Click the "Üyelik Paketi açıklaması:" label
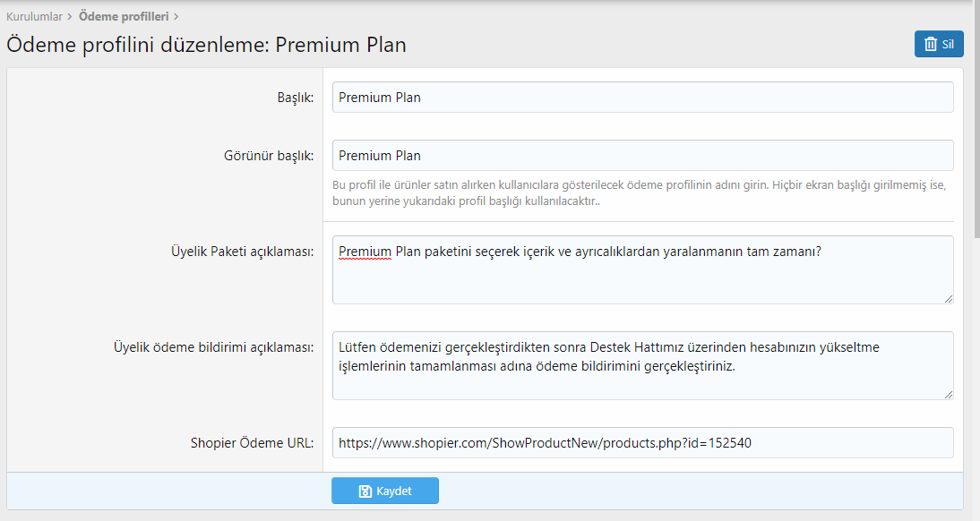This screenshot has width=980, height=521. 243,252
